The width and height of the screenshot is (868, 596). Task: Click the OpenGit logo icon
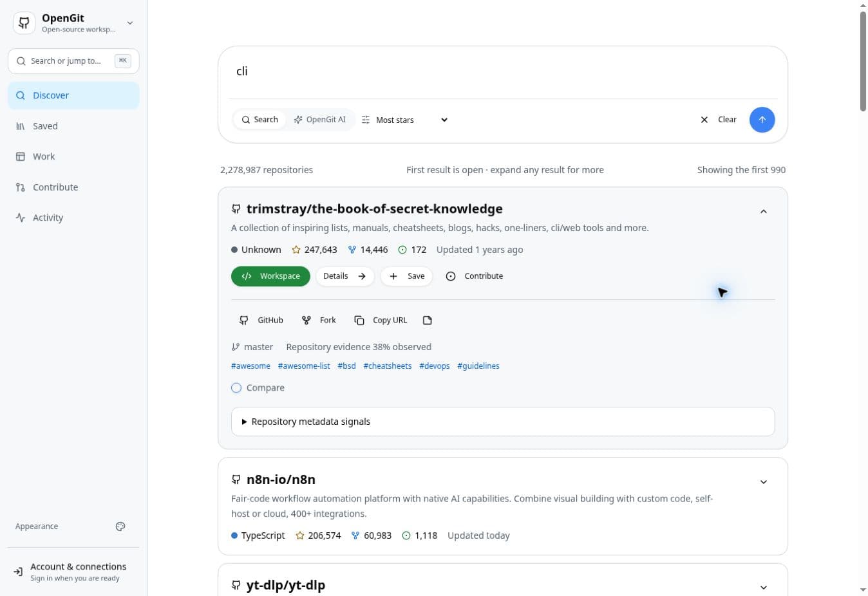tap(24, 23)
